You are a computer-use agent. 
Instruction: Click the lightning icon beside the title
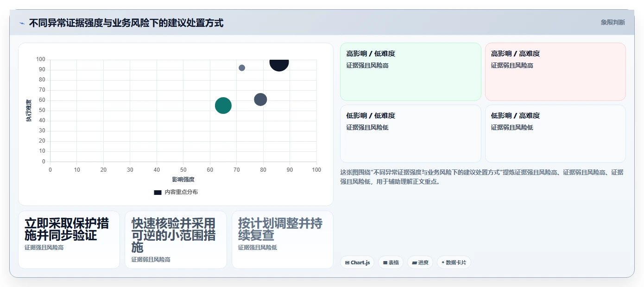point(22,23)
